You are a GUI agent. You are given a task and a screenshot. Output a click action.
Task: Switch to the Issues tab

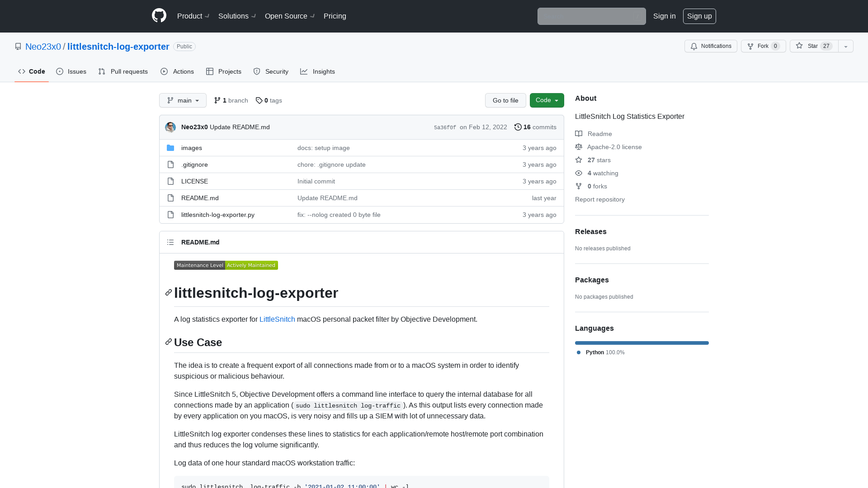(71, 71)
